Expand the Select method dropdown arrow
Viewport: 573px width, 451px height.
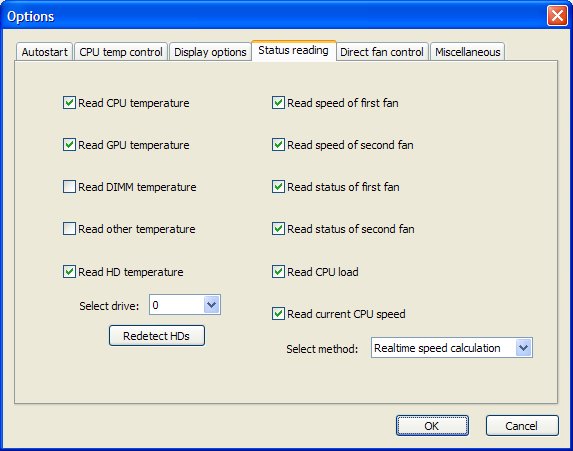click(x=523, y=348)
